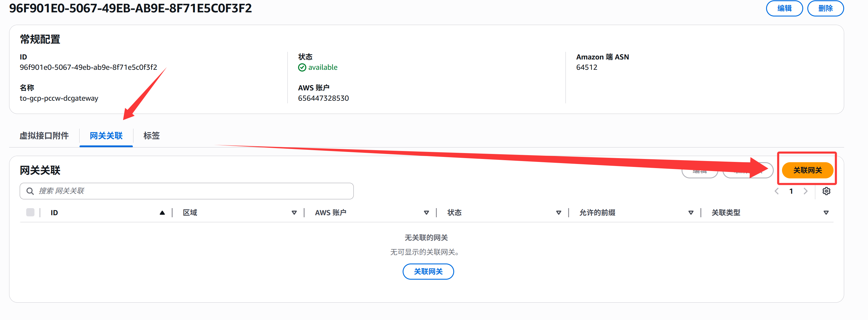Select the name to-gcp-pccw-dcgateway
The width and height of the screenshot is (868, 320).
click(x=59, y=98)
